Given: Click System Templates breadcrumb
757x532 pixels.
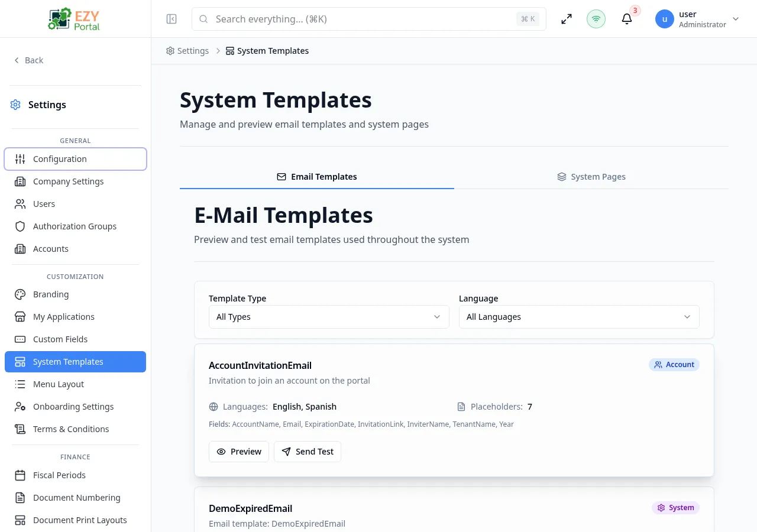Looking at the screenshot, I should click(267, 51).
